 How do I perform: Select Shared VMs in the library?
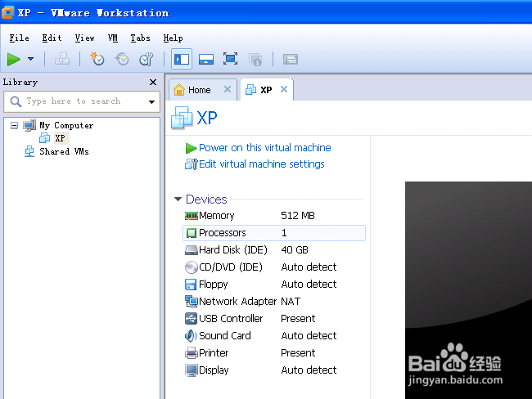click(64, 151)
